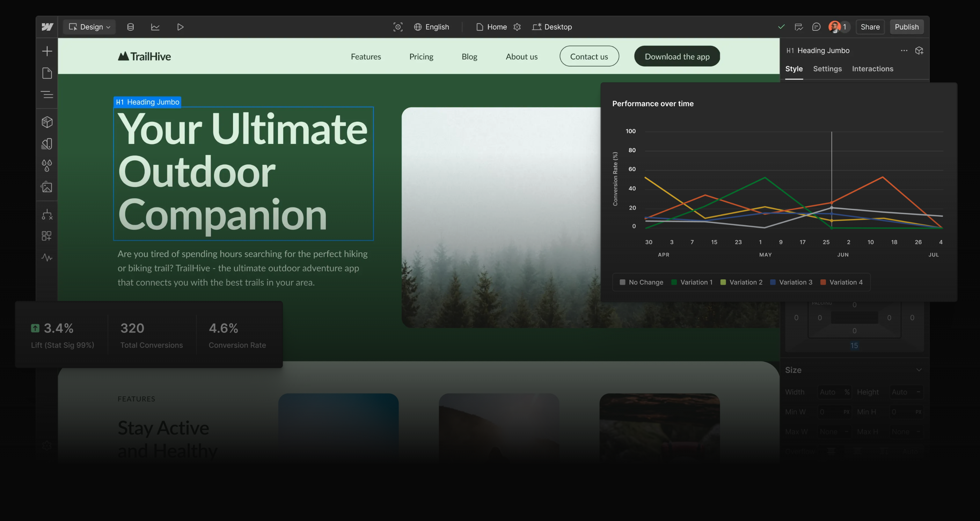Toggle Variation 4 series in legend
The height and width of the screenshot is (521, 980).
click(842, 282)
